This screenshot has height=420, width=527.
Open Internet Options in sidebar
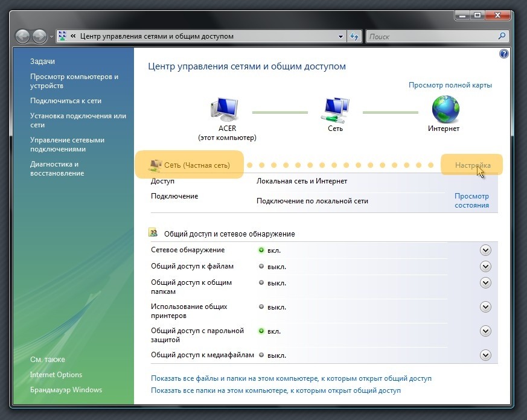(56, 375)
